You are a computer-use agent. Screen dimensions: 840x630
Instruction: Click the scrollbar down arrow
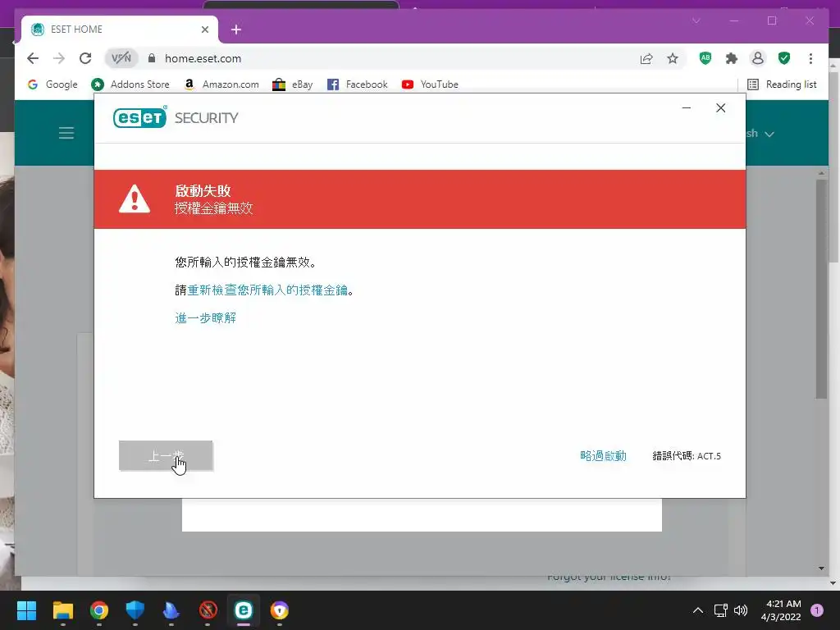click(821, 568)
